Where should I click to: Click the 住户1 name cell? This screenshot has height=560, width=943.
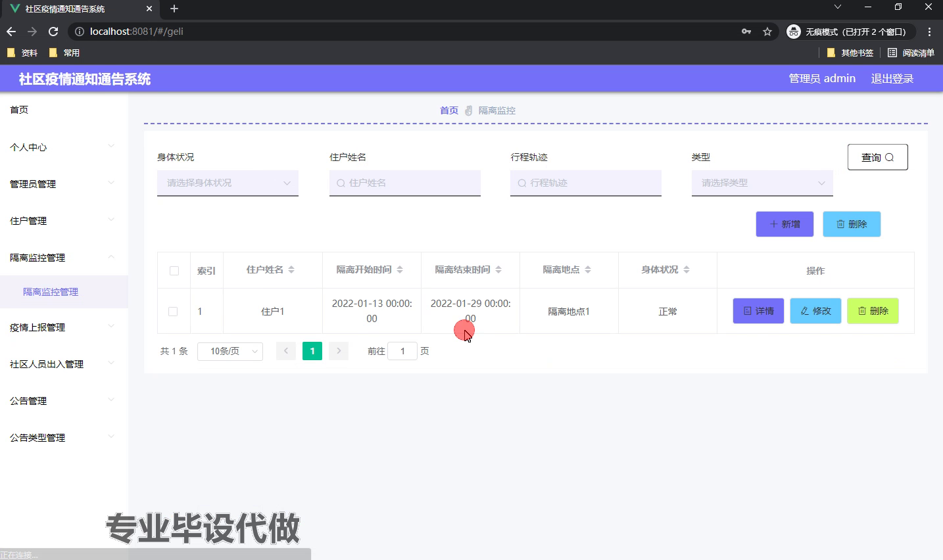pos(273,312)
